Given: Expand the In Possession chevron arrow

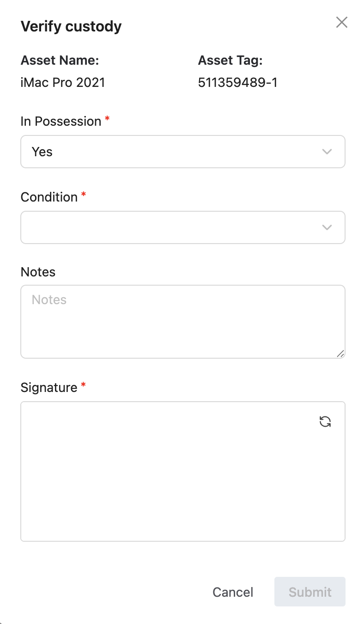Looking at the screenshot, I should [x=327, y=152].
